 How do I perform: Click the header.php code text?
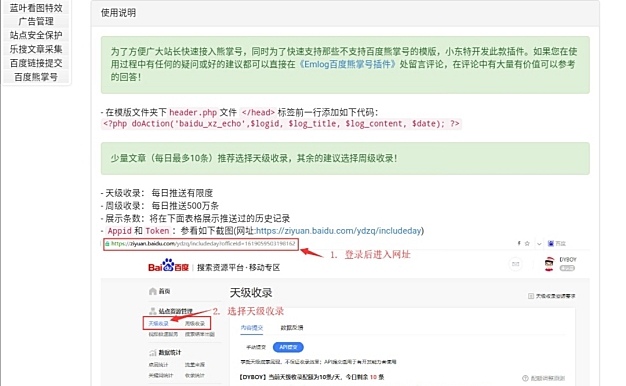(x=193, y=113)
